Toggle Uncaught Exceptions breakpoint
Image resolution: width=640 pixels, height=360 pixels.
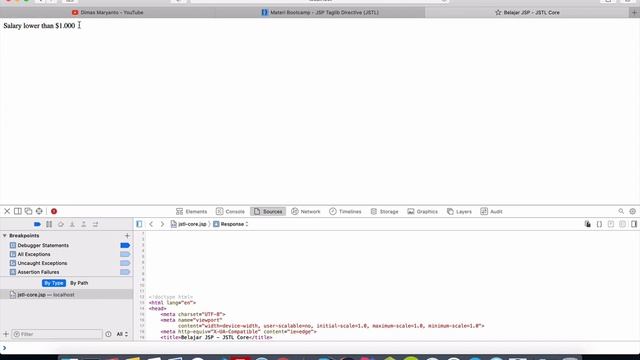[x=125, y=263]
